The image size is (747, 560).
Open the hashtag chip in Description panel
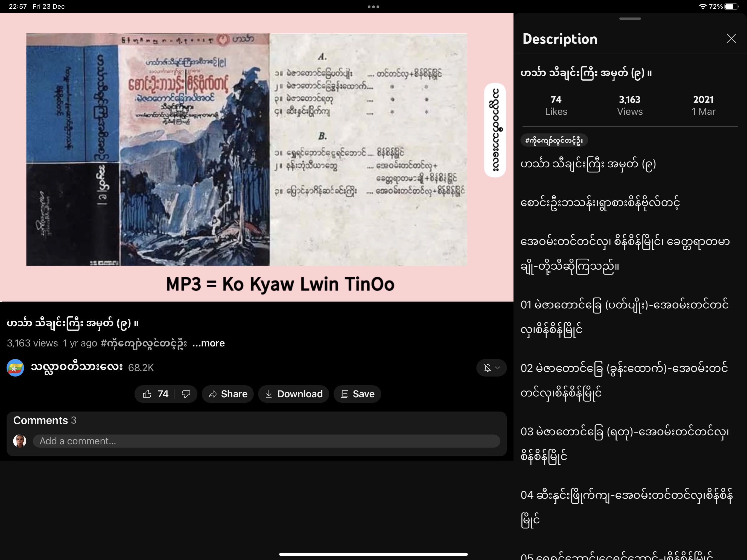554,140
